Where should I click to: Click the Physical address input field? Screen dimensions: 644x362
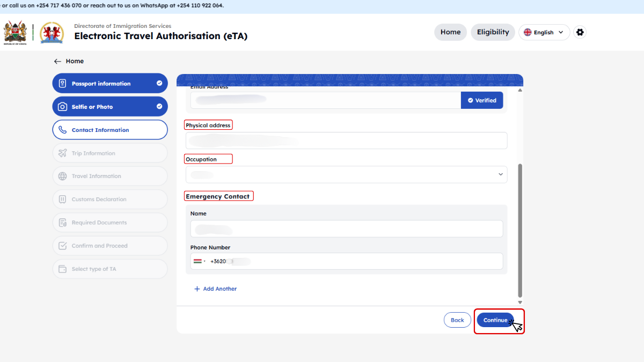(346, 141)
